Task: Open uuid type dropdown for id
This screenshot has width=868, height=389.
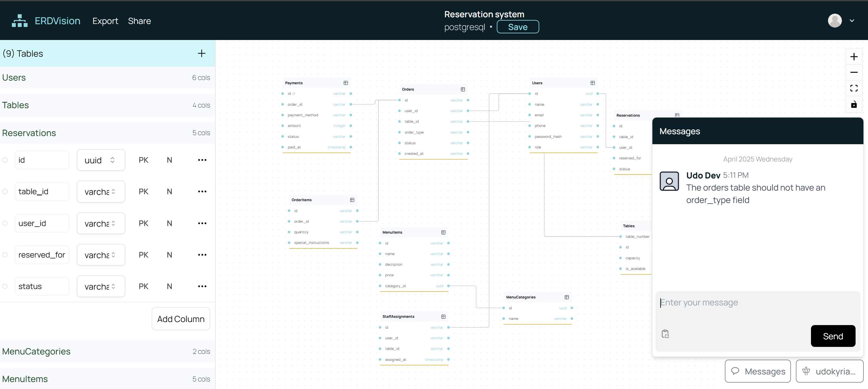Action: click(x=101, y=160)
